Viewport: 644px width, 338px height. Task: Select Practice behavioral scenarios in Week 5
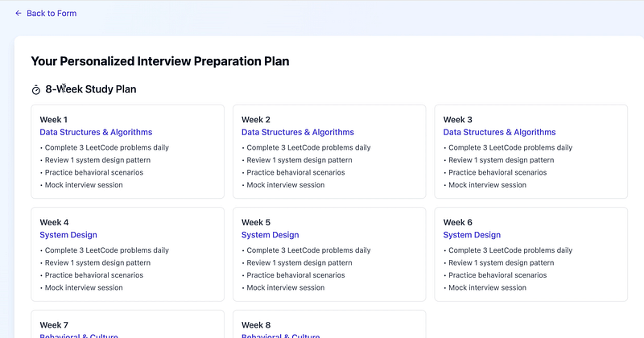295,275
